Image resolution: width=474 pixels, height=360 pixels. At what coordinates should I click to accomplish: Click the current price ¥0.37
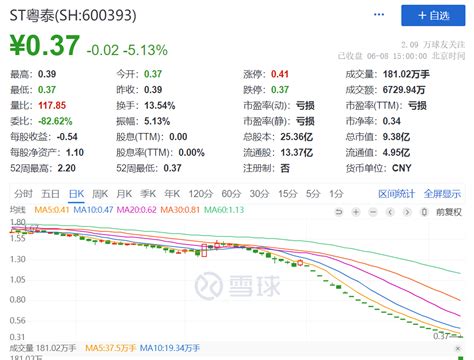coord(45,45)
